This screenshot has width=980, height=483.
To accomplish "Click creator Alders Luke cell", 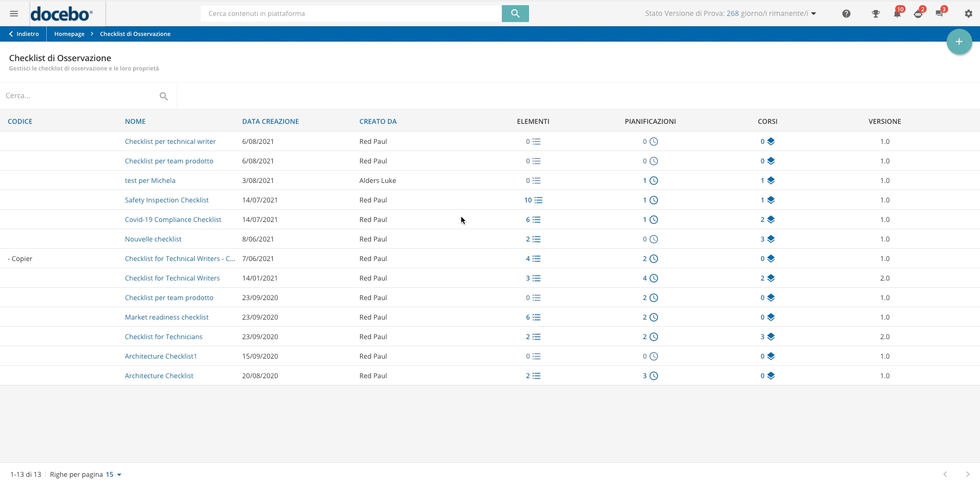I will point(378,181).
